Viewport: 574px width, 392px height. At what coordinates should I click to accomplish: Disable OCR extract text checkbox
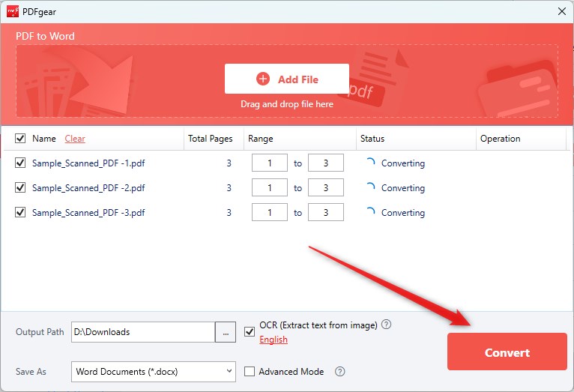(x=250, y=332)
